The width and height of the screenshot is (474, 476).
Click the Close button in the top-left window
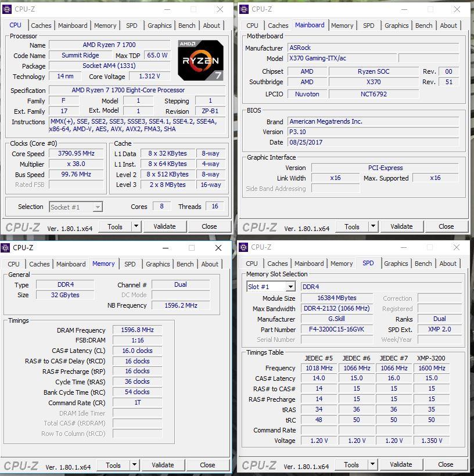click(x=209, y=226)
